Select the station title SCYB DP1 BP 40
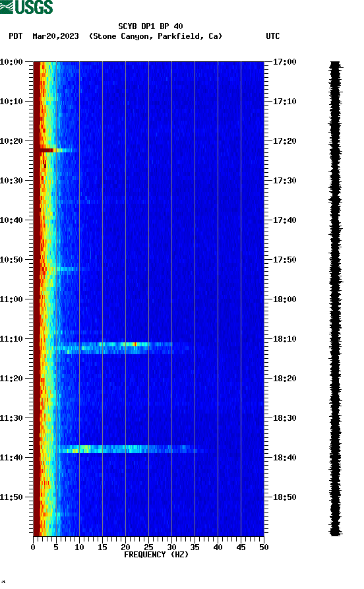Screen dimensions: 364x589 [x=150, y=26]
